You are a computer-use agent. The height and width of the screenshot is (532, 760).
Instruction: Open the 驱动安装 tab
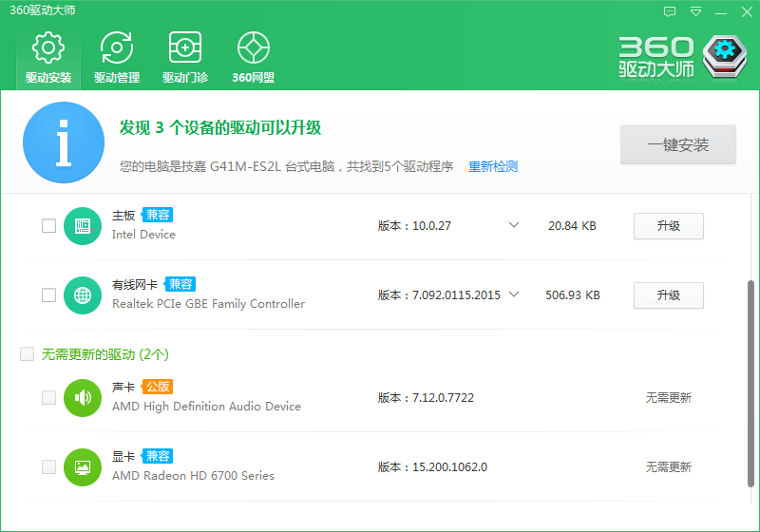click(x=48, y=58)
